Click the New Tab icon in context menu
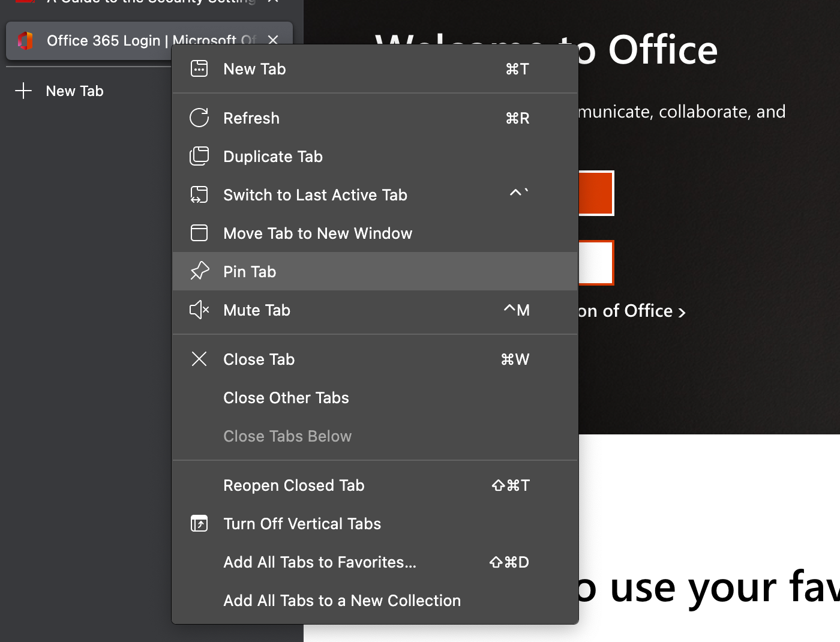840x642 pixels. [199, 69]
